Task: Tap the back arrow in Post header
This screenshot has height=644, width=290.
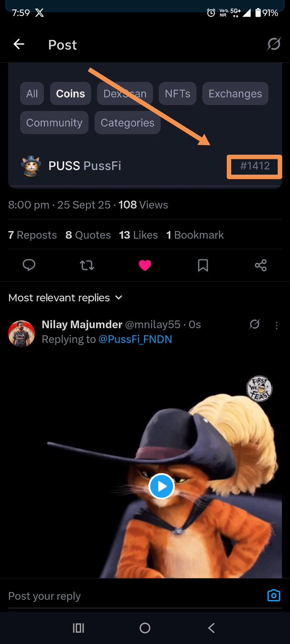Action: click(19, 44)
